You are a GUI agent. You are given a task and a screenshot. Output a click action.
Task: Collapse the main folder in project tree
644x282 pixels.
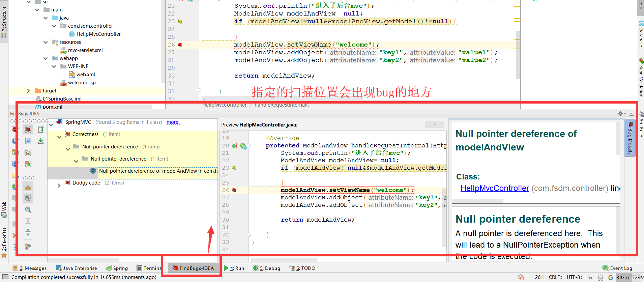pos(37,10)
